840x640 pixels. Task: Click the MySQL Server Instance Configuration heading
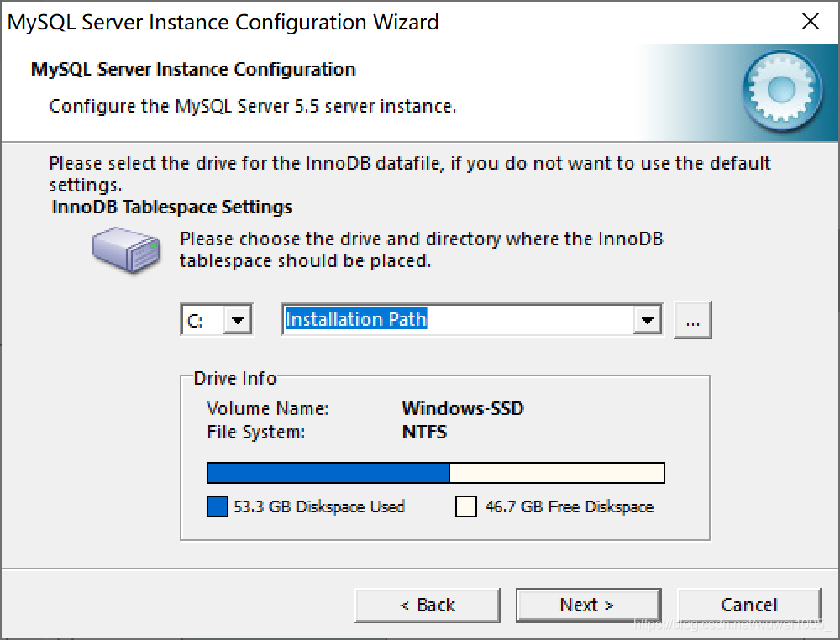pyautogui.click(x=193, y=70)
